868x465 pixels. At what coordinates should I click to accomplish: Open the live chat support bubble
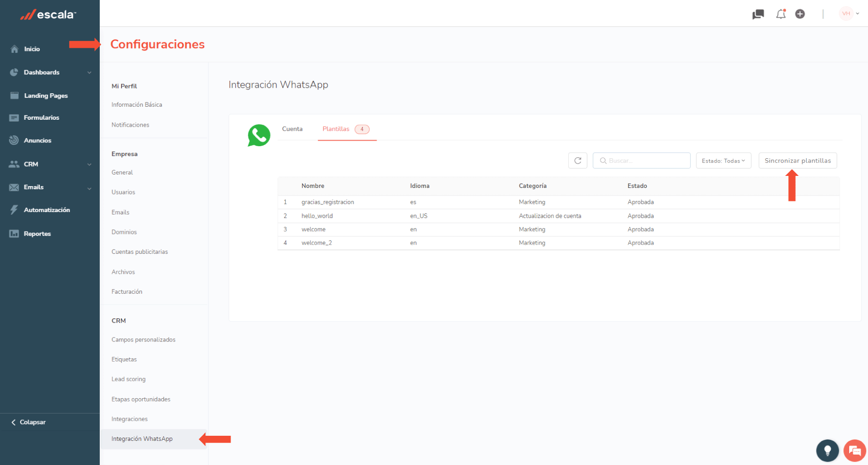click(x=855, y=450)
